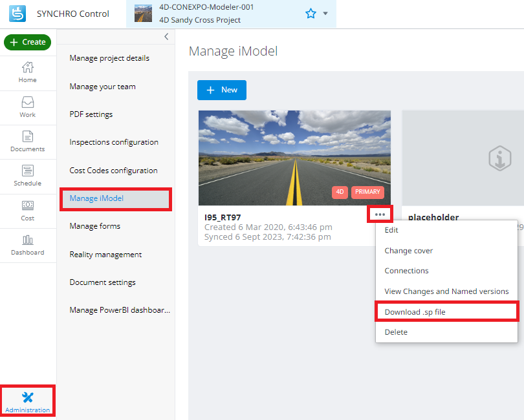
Task: Collapse the administration side panel
Action: [166, 36]
